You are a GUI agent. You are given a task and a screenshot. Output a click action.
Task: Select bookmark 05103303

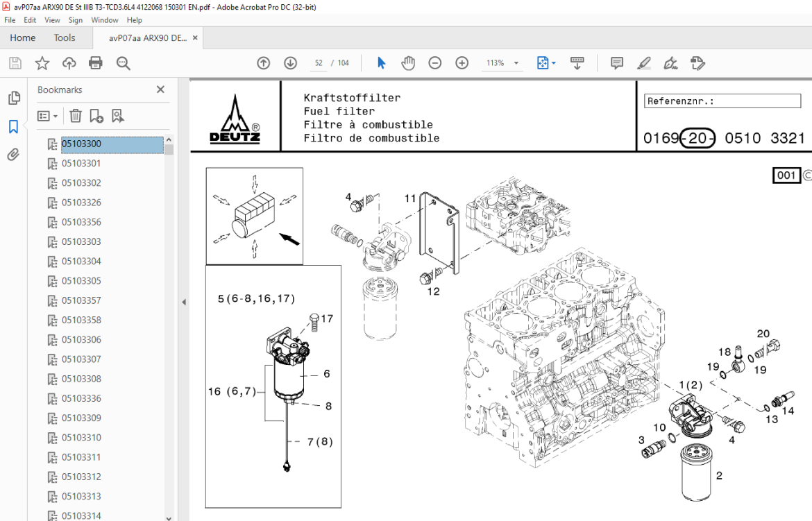coord(81,242)
